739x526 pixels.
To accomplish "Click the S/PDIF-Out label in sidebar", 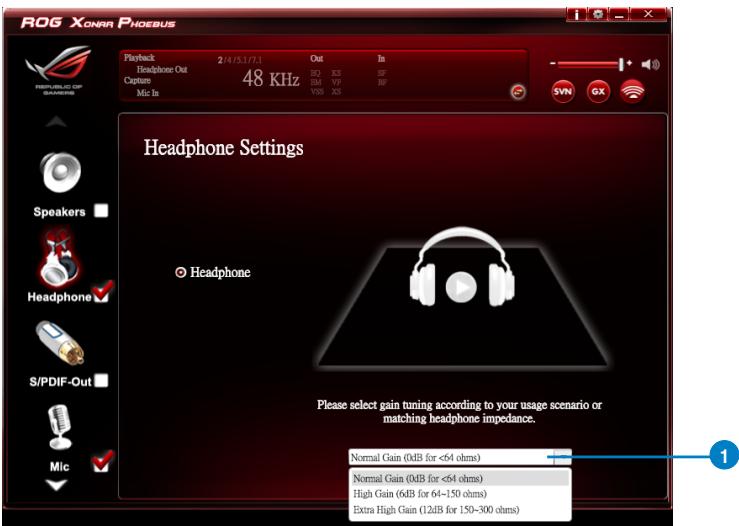I will [x=60, y=382].
